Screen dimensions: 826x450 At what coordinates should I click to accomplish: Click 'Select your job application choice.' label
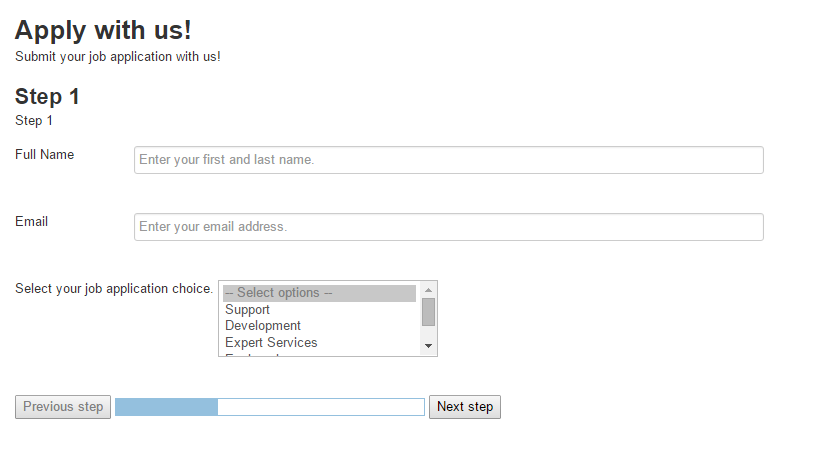tap(114, 289)
